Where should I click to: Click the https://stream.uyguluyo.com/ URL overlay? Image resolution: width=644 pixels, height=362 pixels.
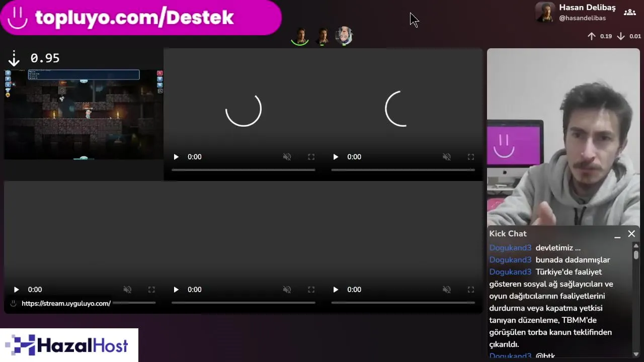tap(66, 304)
